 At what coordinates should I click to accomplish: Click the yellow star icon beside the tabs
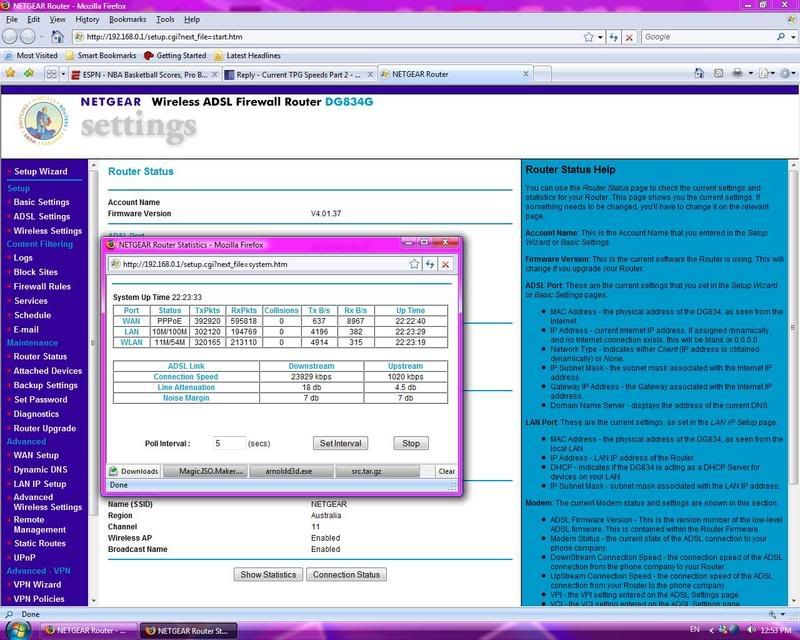[x=10, y=73]
